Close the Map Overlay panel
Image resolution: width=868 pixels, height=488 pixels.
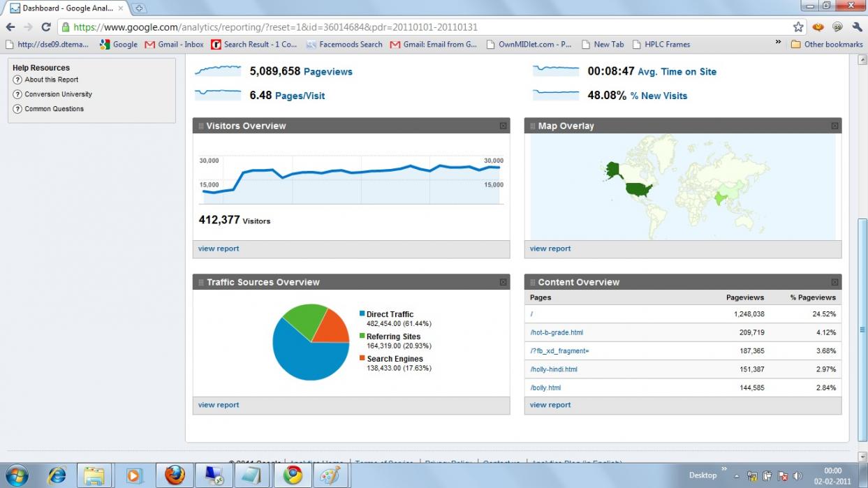(834, 126)
